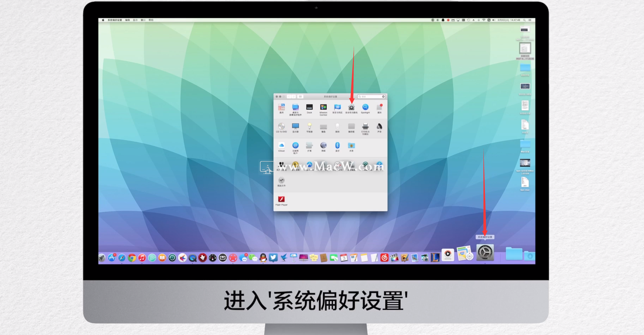Open the 系统偏好设置 menu in menu bar
Image resolution: width=644 pixels, height=335 pixels.
point(115,20)
